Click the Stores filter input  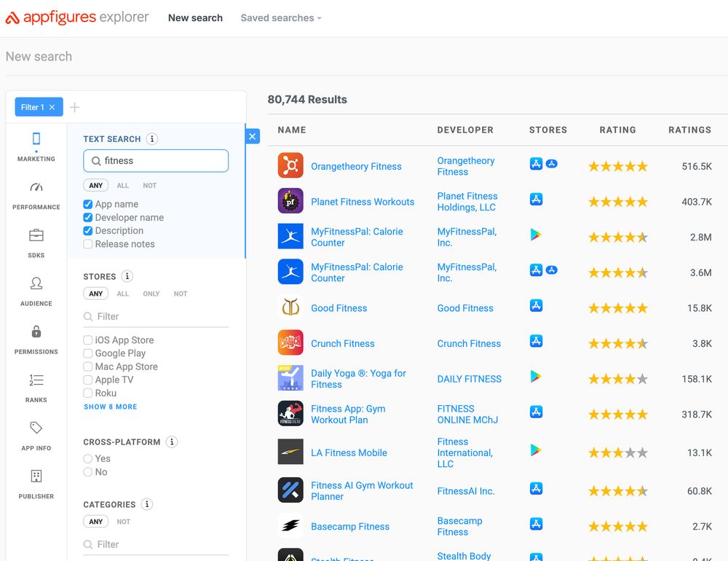tap(156, 316)
